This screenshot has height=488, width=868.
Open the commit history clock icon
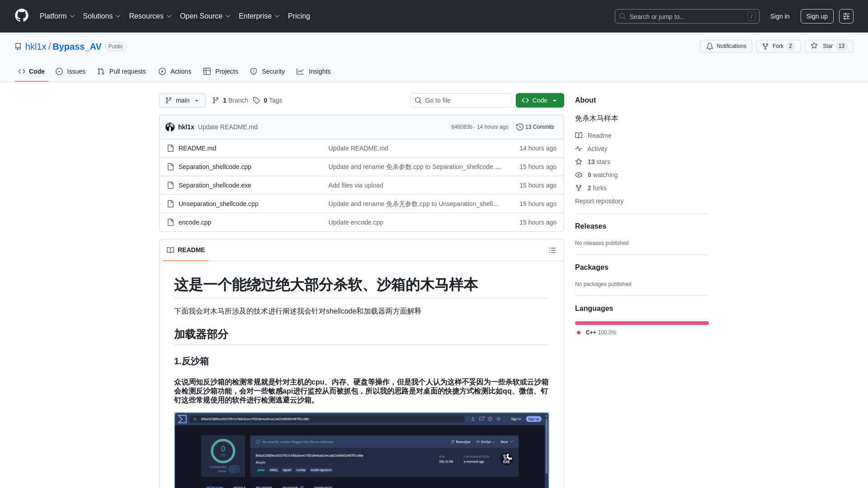coord(519,127)
